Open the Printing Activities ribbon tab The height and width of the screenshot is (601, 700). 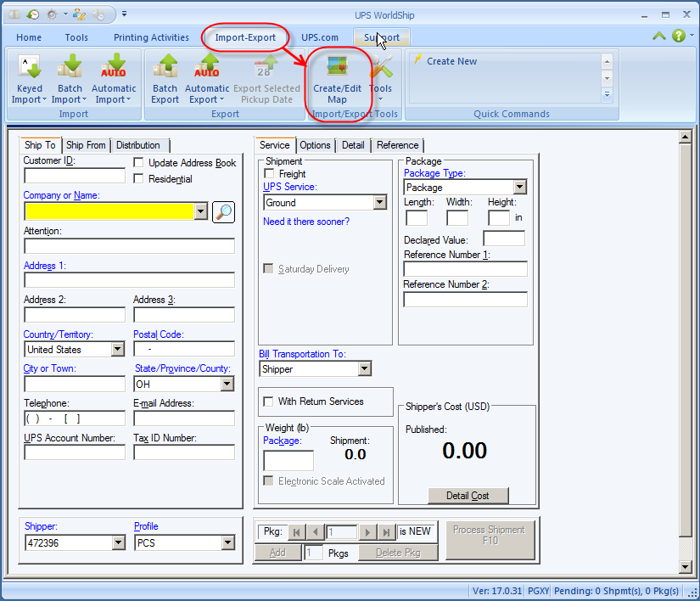coord(151,37)
